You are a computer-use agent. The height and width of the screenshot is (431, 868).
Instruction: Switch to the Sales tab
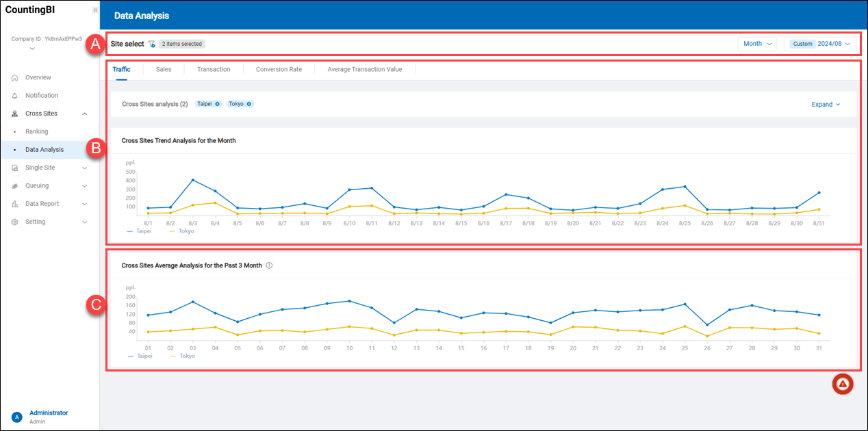pos(164,69)
